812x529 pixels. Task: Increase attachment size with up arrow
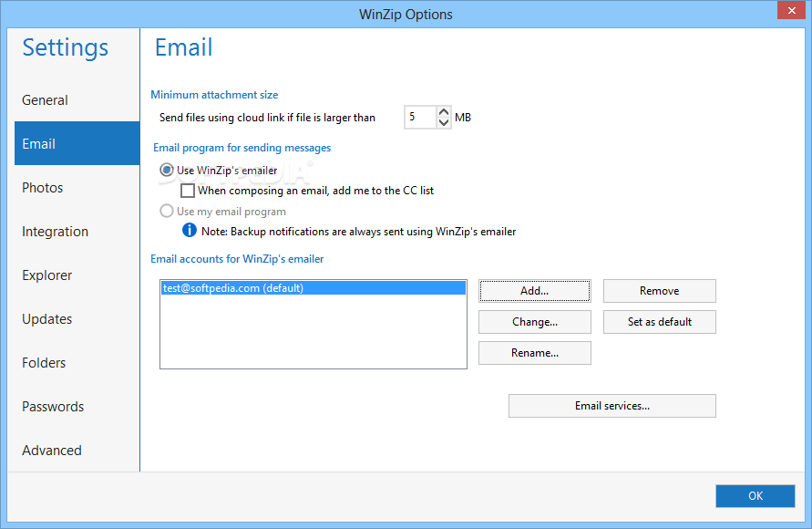(444, 111)
